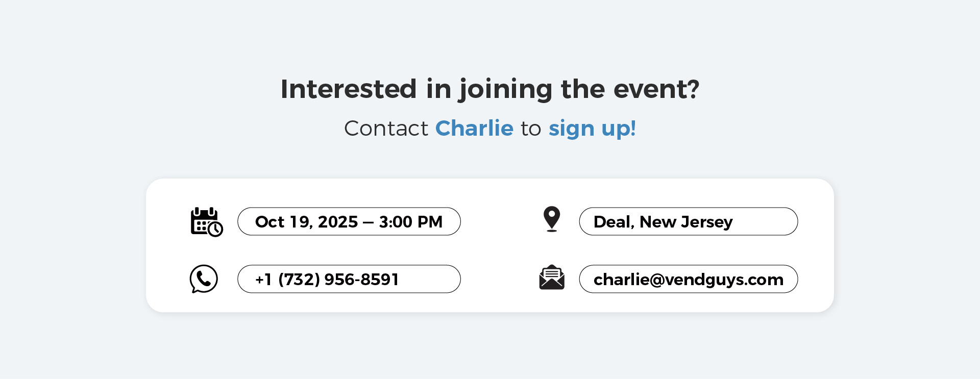
Task: Click "Deal" in the location field
Action: (x=614, y=222)
